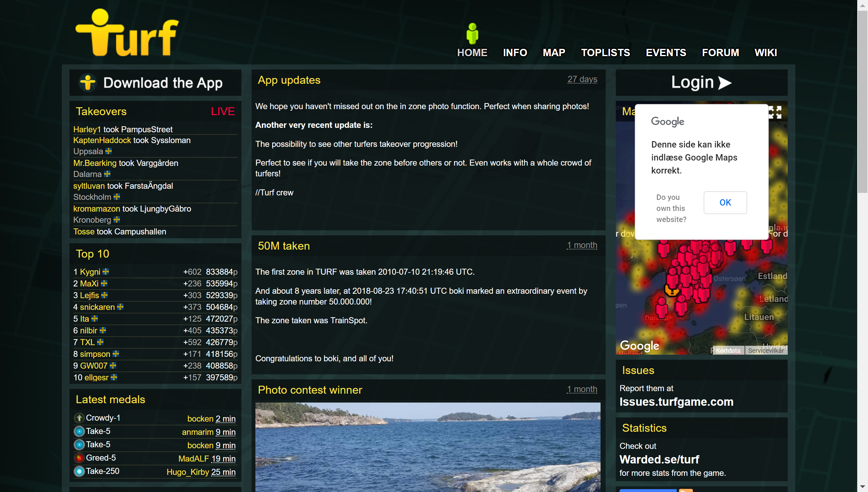This screenshot has height=492, width=868.
Task: Click the flag icon beside Kygni
Action: [105, 271]
